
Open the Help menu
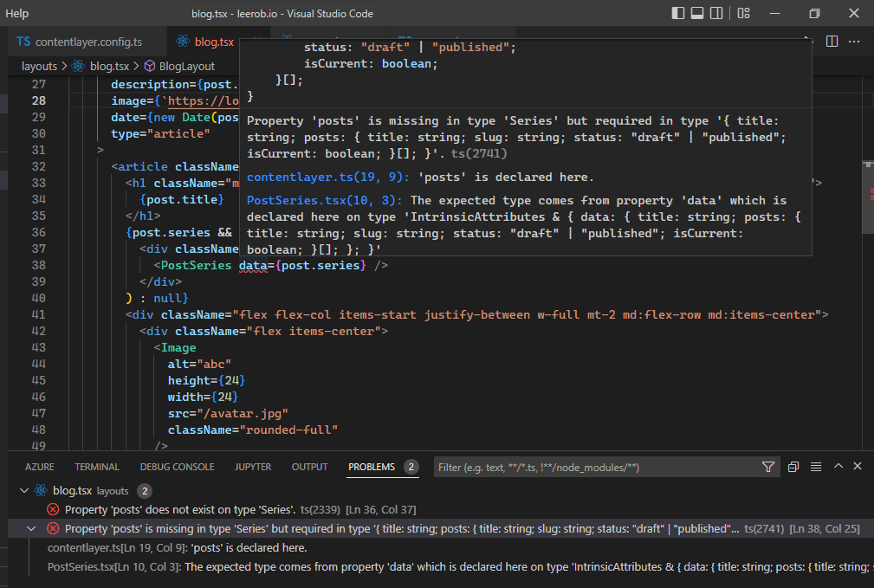17,13
